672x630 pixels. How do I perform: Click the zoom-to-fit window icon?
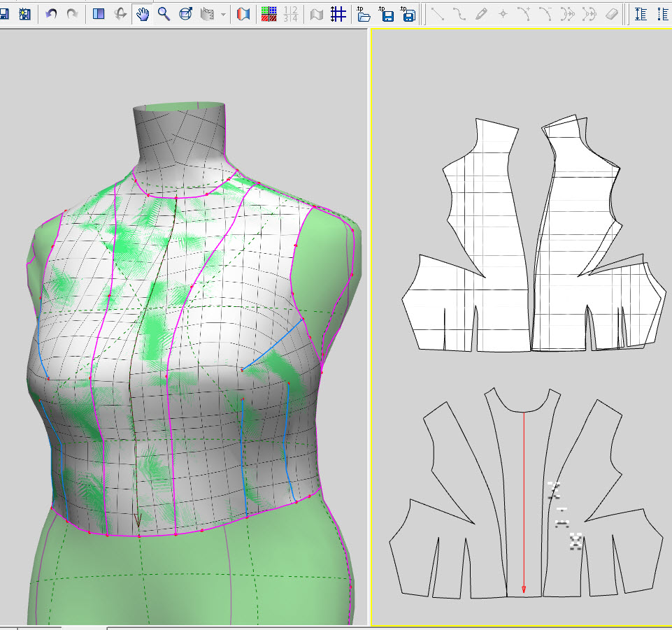[x=185, y=14]
